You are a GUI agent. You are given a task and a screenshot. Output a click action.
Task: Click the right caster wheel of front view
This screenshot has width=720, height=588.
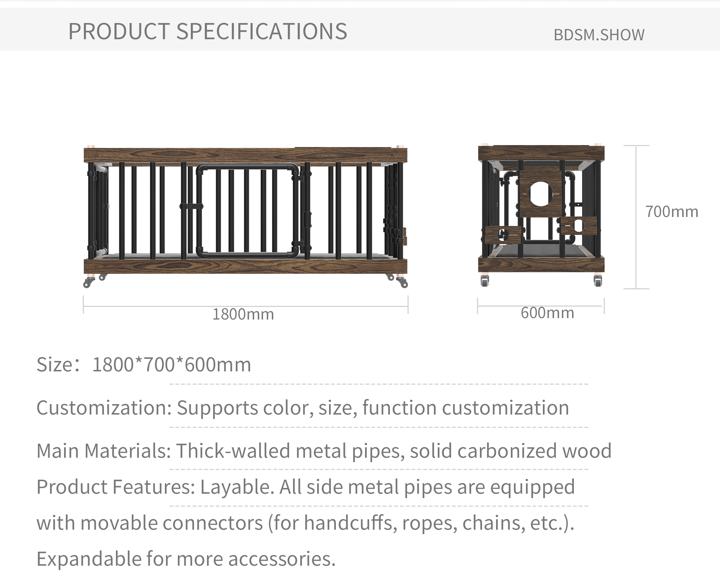coord(403,283)
